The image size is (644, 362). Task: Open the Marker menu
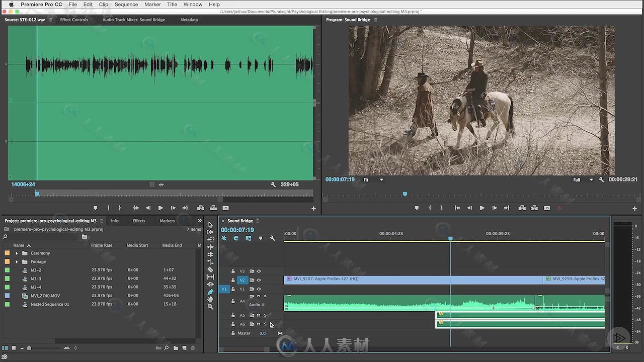152,5
